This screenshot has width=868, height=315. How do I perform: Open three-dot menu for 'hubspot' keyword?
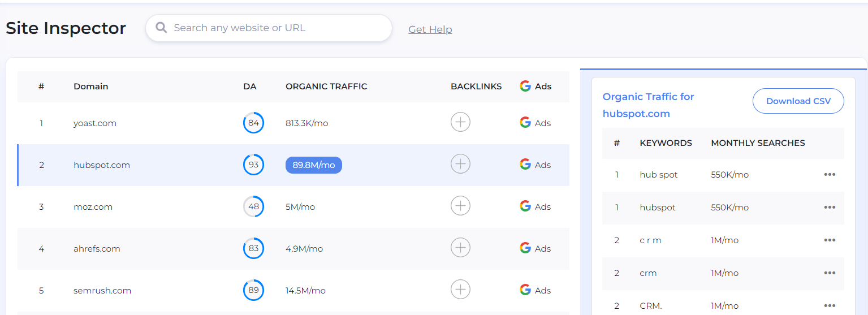(830, 208)
